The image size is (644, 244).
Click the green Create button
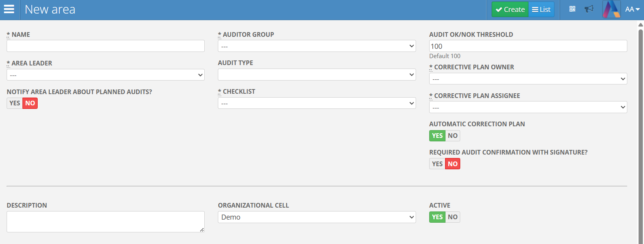point(510,9)
